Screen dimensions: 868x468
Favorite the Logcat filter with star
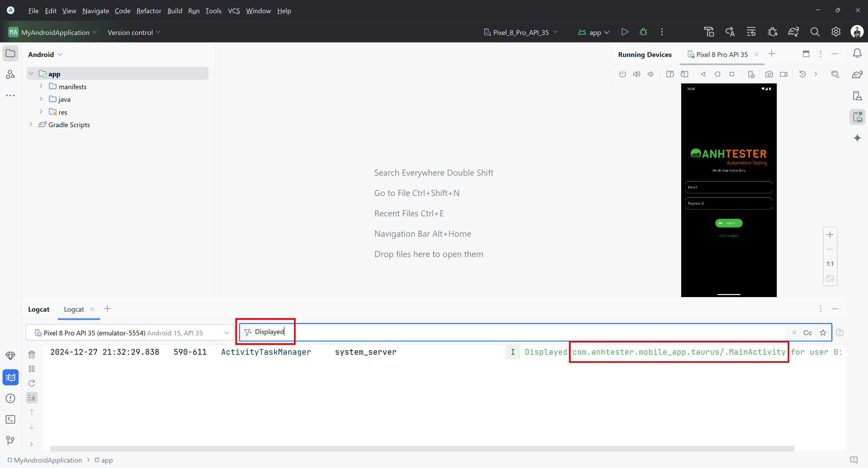point(823,333)
